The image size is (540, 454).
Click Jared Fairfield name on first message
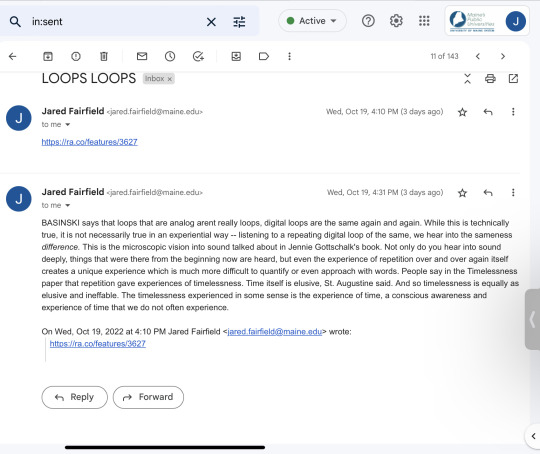(x=73, y=111)
